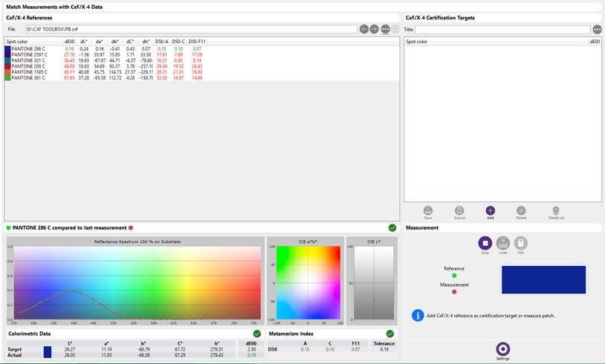Click the Spot color column header in targets
The width and height of the screenshot is (605, 364).
416,42
